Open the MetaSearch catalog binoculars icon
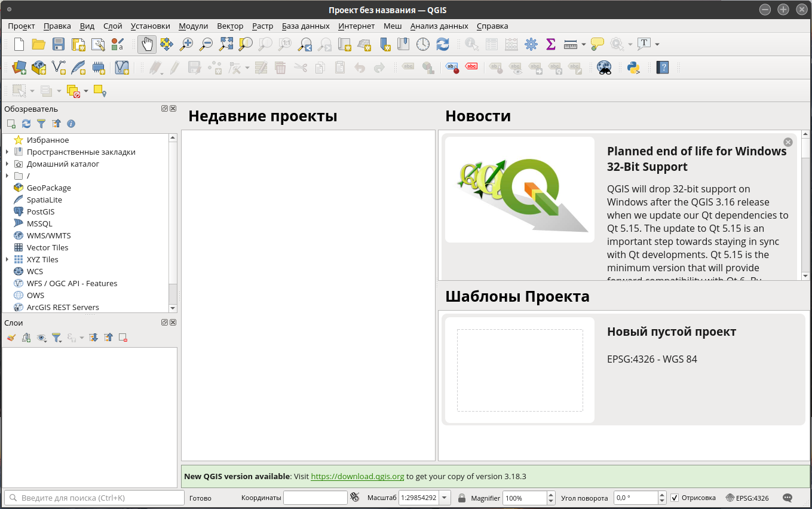 pyautogui.click(x=604, y=68)
